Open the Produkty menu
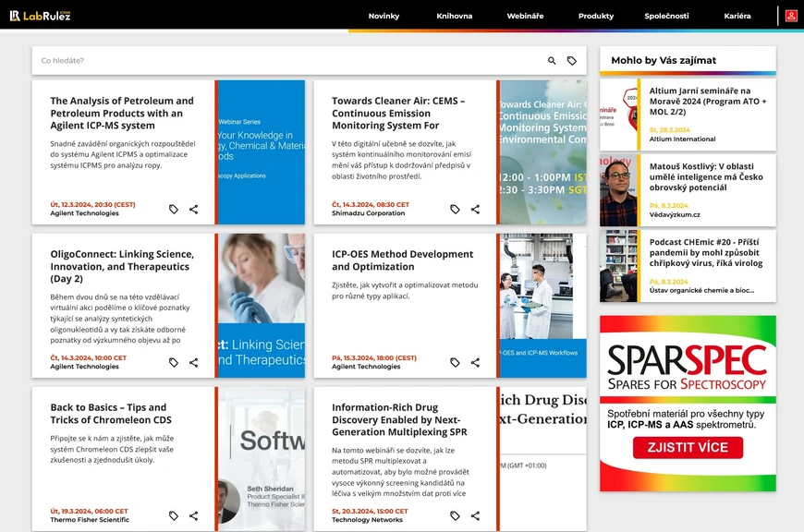 tap(596, 16)
